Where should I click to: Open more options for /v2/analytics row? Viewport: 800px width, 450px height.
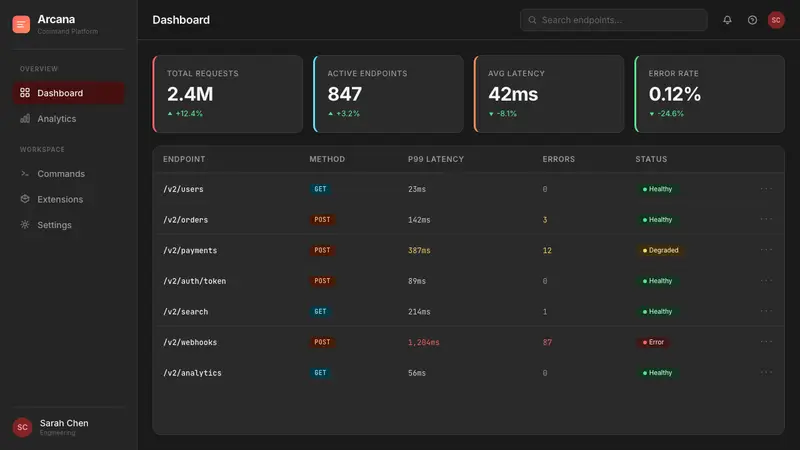[x=766, y=372]
